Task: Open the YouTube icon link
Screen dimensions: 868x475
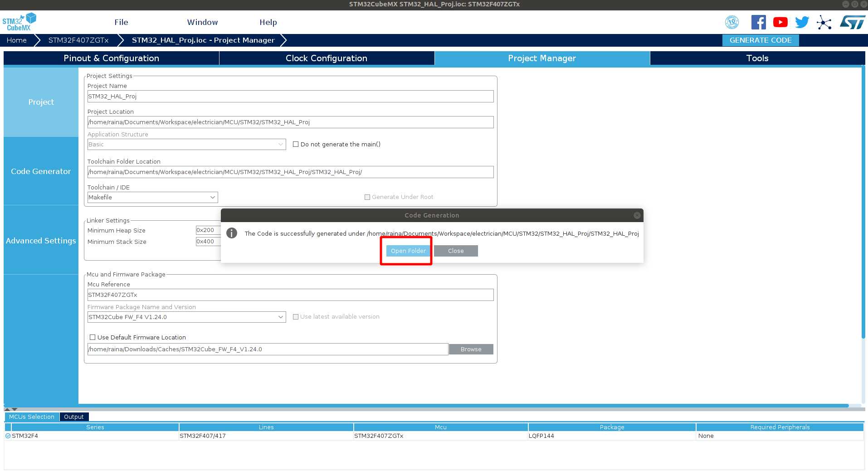Action: 780,22
